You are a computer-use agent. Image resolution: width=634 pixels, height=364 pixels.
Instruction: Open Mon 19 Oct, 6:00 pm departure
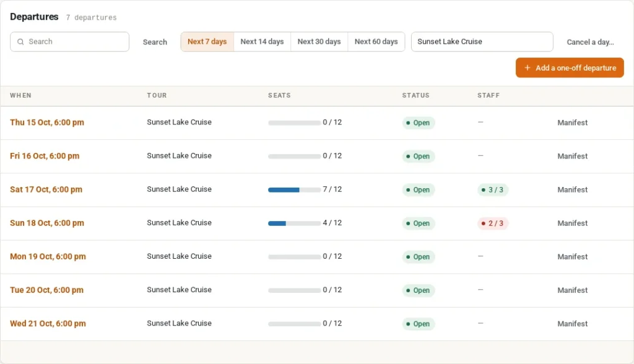click(x=48, y=257)
